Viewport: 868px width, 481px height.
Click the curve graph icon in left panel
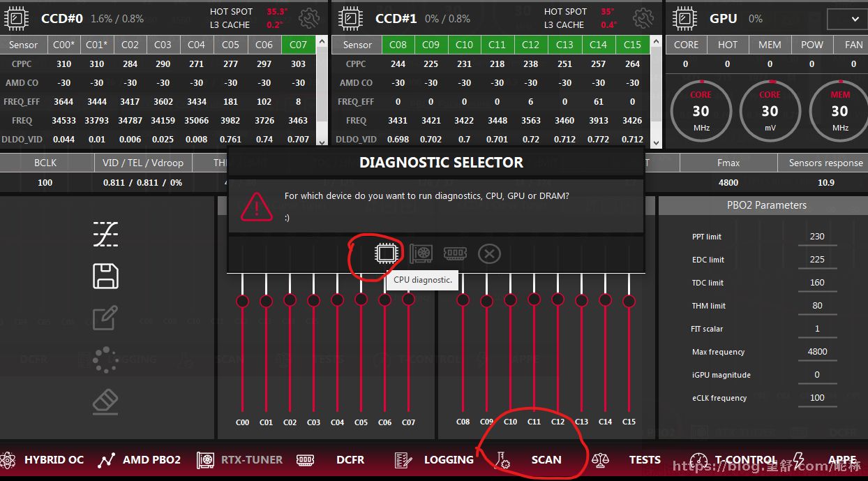tap(105, 235)
